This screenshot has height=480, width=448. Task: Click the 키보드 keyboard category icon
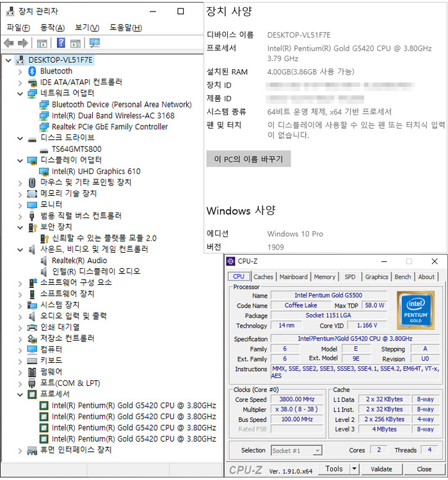(32, 361)
